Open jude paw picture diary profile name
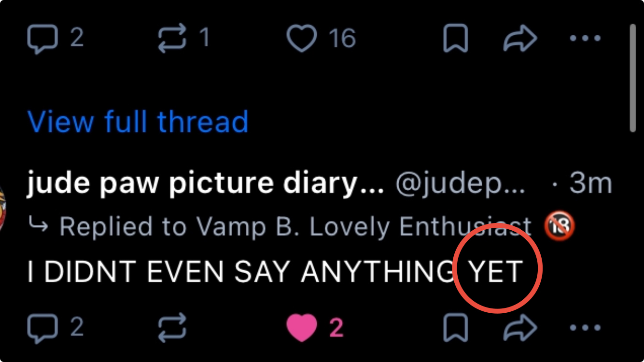Viewport: 644px width, 362px height. point(205,184)
